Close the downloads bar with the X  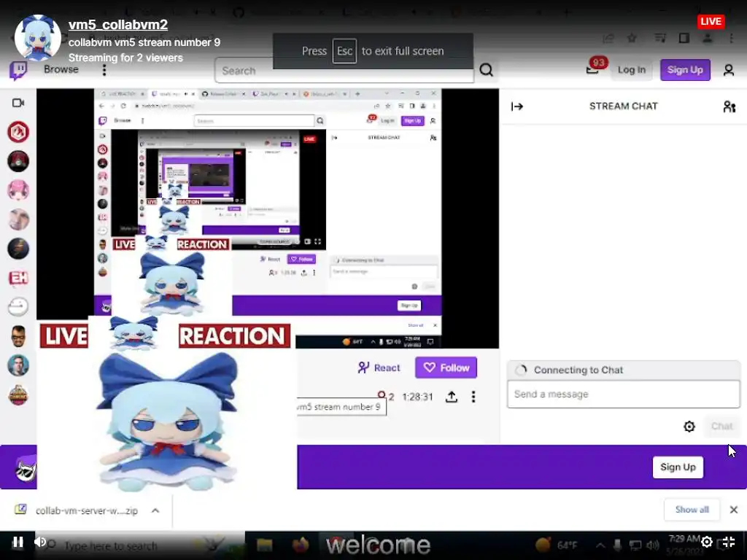[x=734, y=510]
